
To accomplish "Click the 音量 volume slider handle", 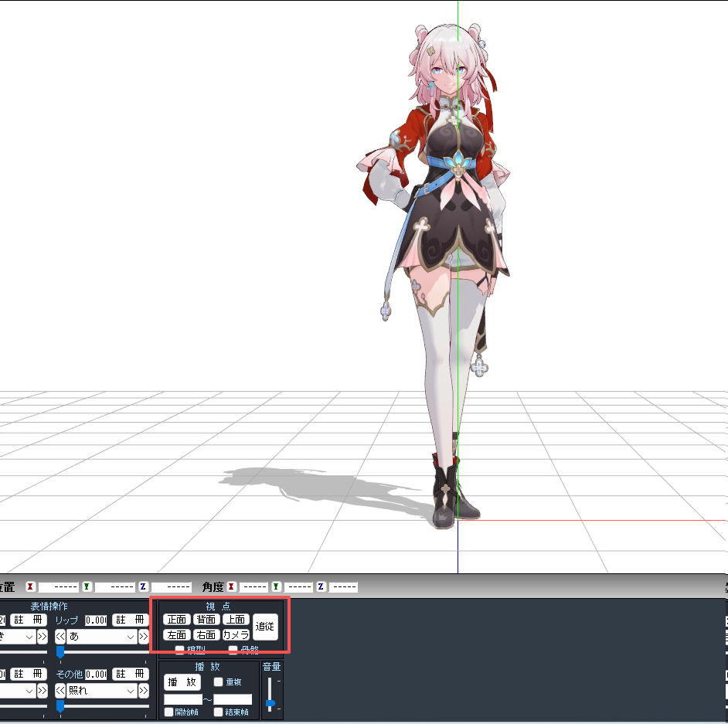I will 271,702.
